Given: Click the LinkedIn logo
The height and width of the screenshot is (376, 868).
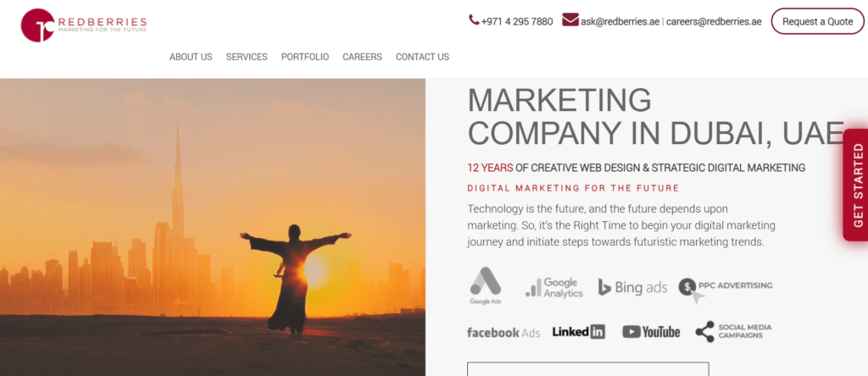Looking at the screenshot, I should (x=578, y=332).
